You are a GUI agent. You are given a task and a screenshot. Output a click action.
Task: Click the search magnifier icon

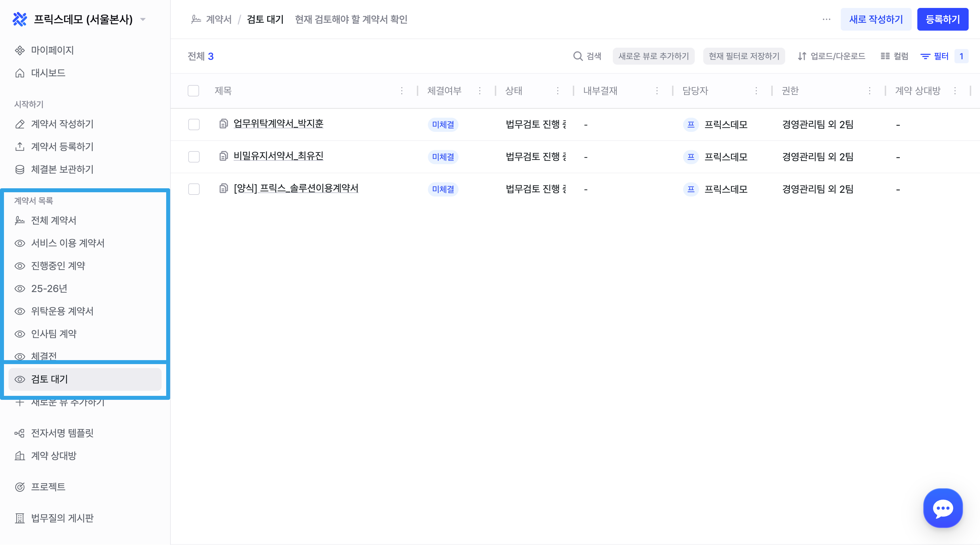(578, 56)
